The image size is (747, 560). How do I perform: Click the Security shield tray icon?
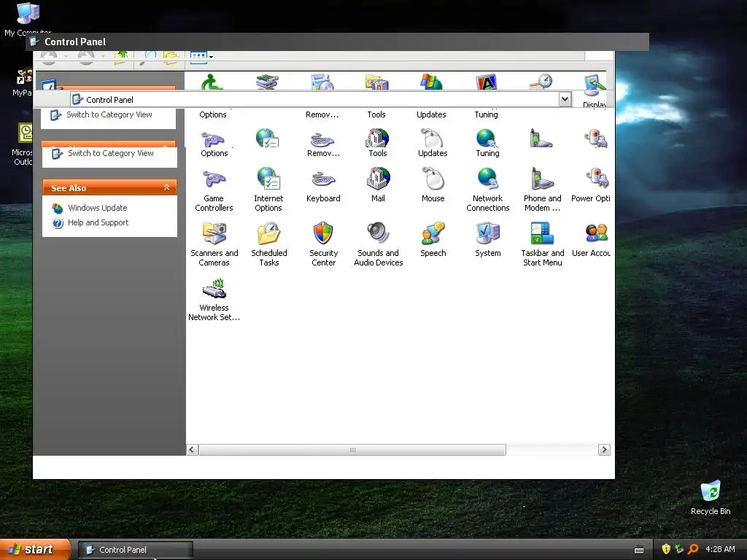[666, 549]
